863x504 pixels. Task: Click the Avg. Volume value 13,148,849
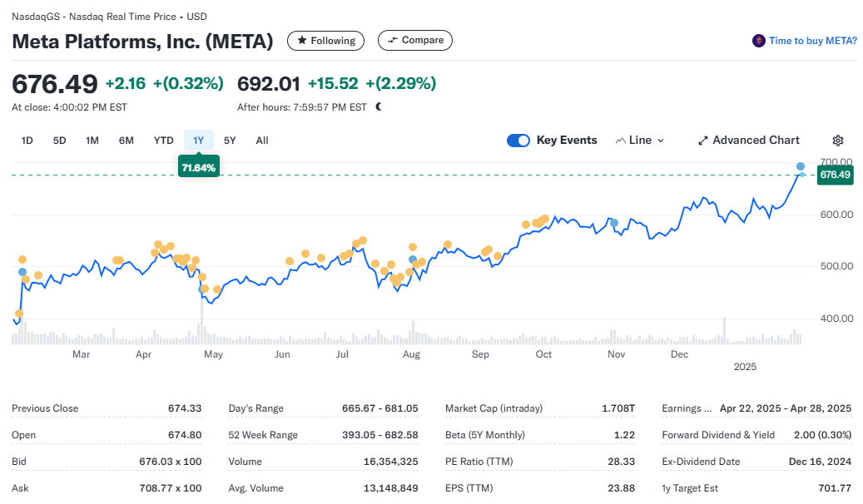coord(391,488)
